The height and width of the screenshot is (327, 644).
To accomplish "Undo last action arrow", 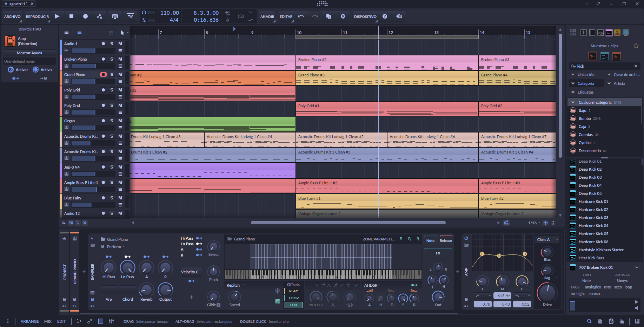I will (x=301, y=16).
